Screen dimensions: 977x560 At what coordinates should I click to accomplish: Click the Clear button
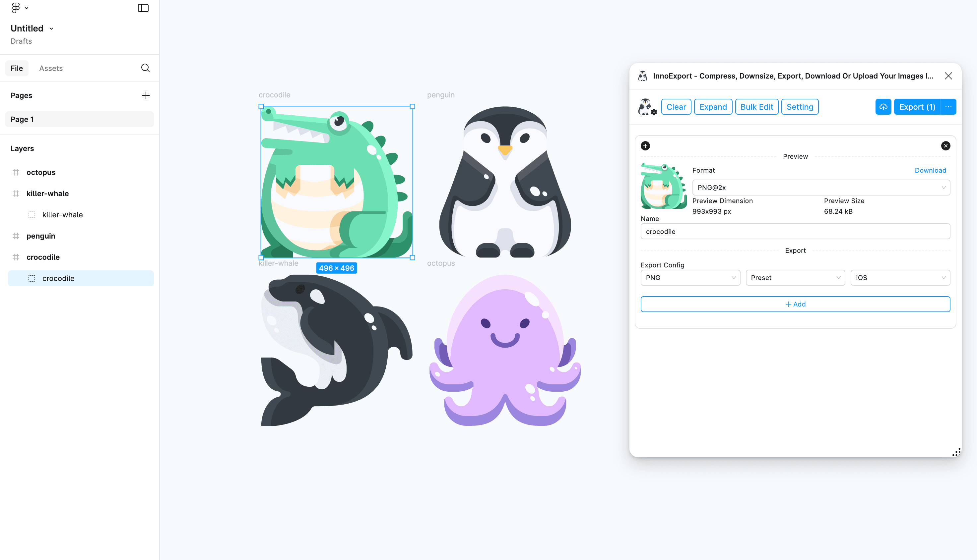pyautogui.click(x=676, y=107)
